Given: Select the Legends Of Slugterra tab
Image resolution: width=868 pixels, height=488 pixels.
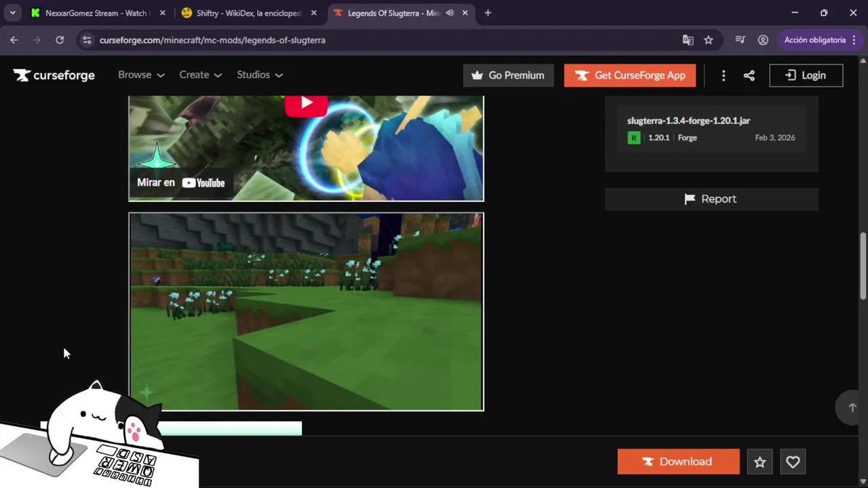Looking at the screenshot, I should pos(394,13).
